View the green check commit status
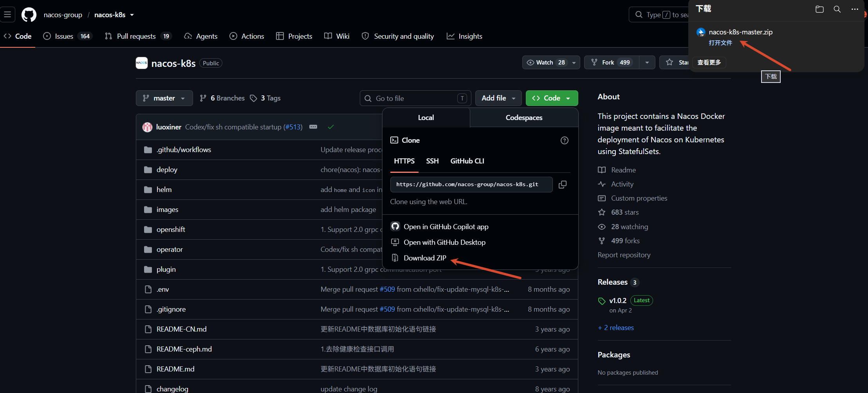The image size is (868, 393). point(331,127)
